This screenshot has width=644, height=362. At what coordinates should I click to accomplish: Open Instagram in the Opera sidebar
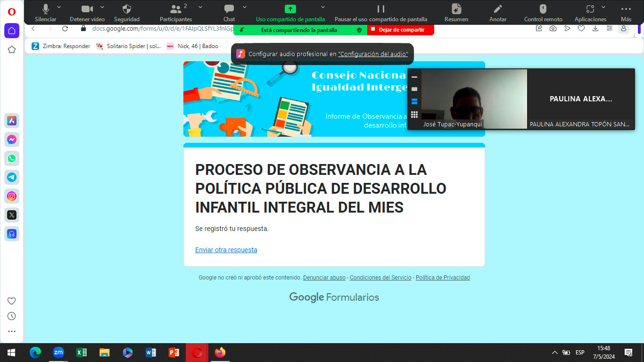(12, 196)
